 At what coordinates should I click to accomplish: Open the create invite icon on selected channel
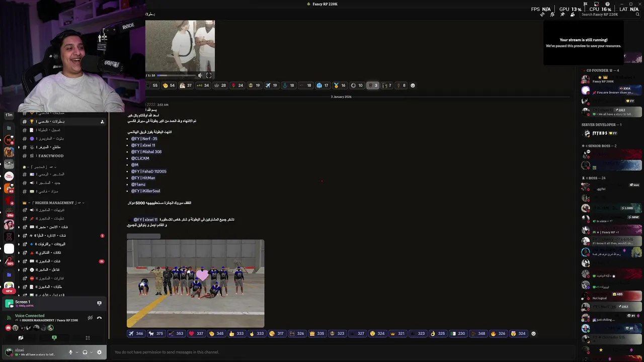point(102,122)
